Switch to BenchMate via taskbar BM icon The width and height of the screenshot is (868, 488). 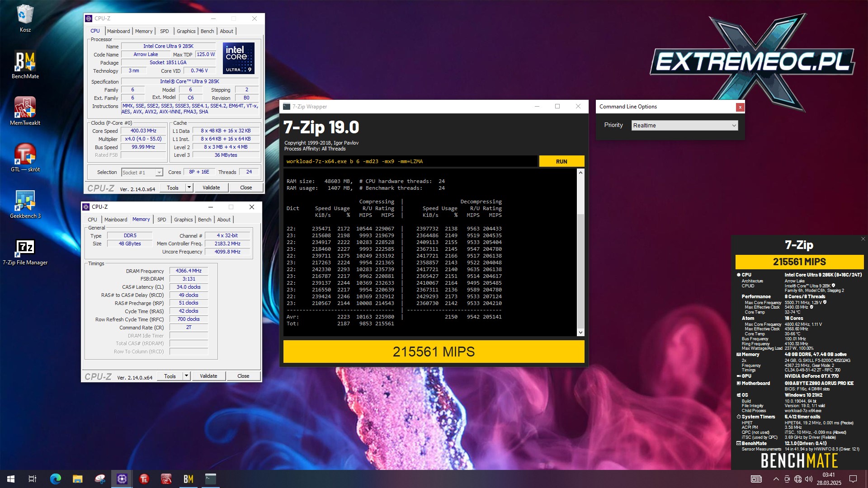[189, 479]
